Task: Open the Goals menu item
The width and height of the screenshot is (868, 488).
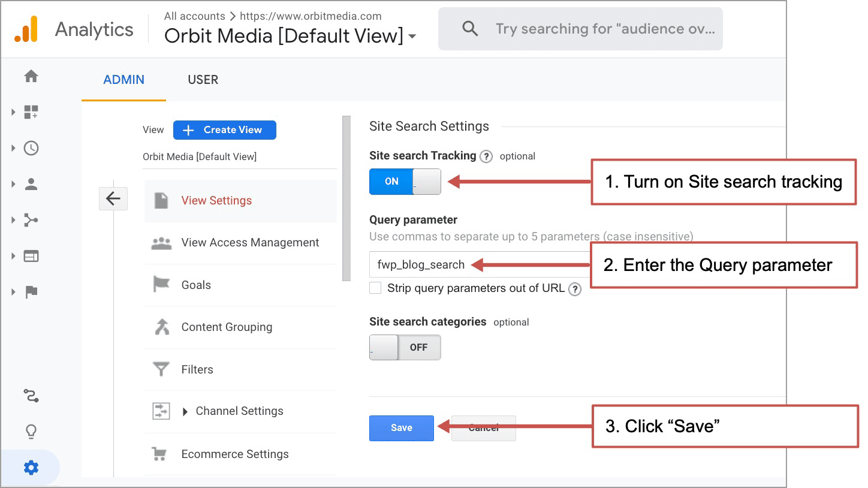Action: (x=240, y=285)
